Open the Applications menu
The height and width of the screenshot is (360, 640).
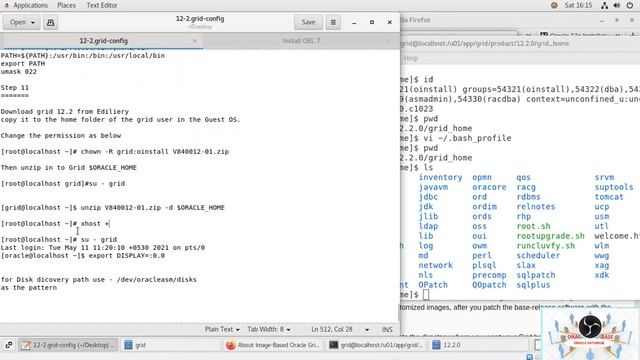pyautogui.click(x=30, y=5)
